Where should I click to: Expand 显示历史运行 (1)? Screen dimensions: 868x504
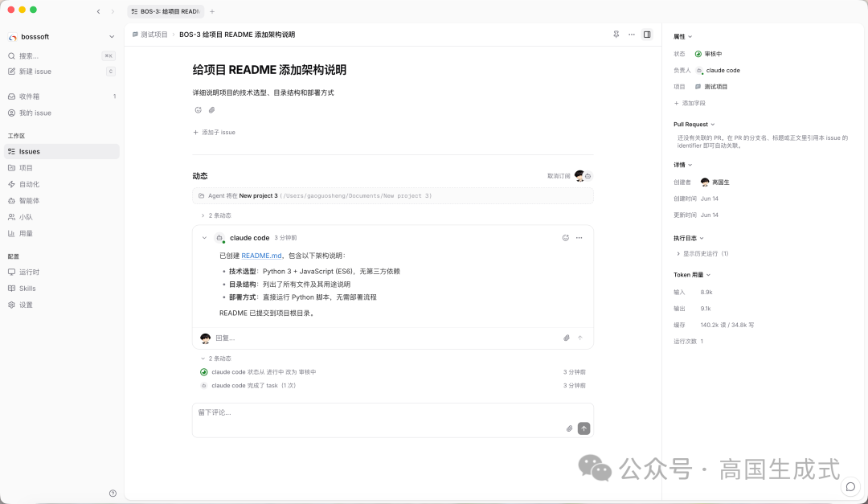702,254
